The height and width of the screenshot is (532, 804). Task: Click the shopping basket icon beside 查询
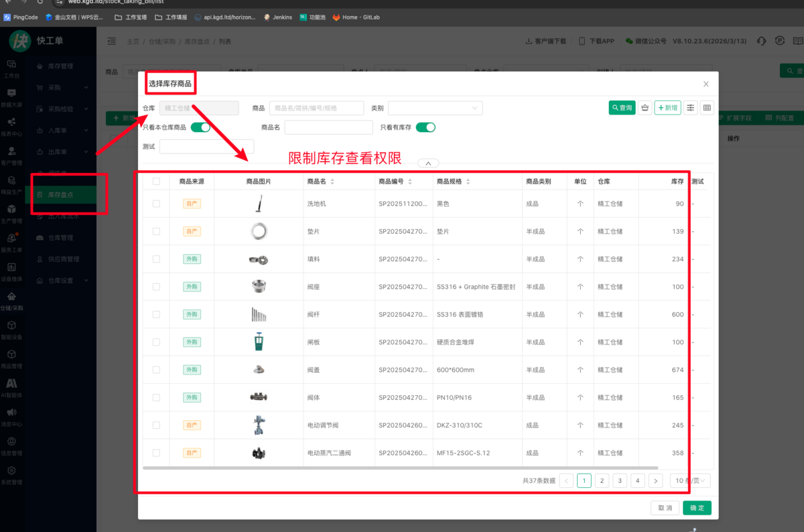coord(645,108)
